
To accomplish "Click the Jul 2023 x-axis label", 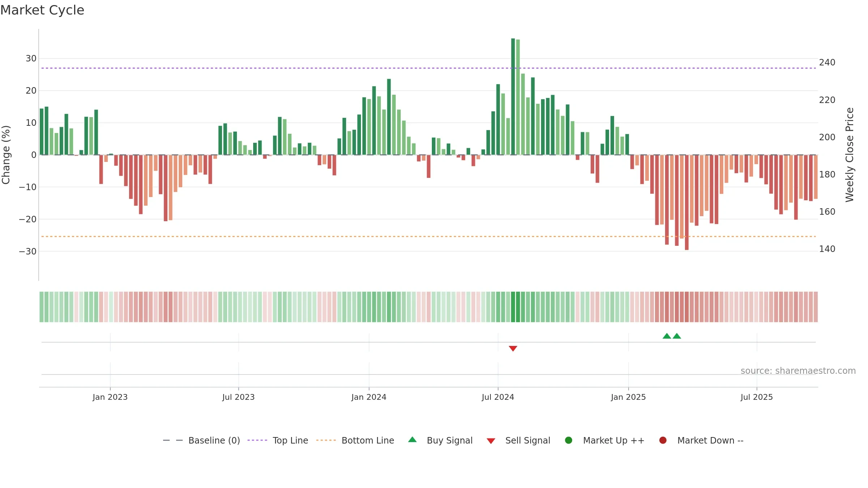I will (x=238, y=397).
